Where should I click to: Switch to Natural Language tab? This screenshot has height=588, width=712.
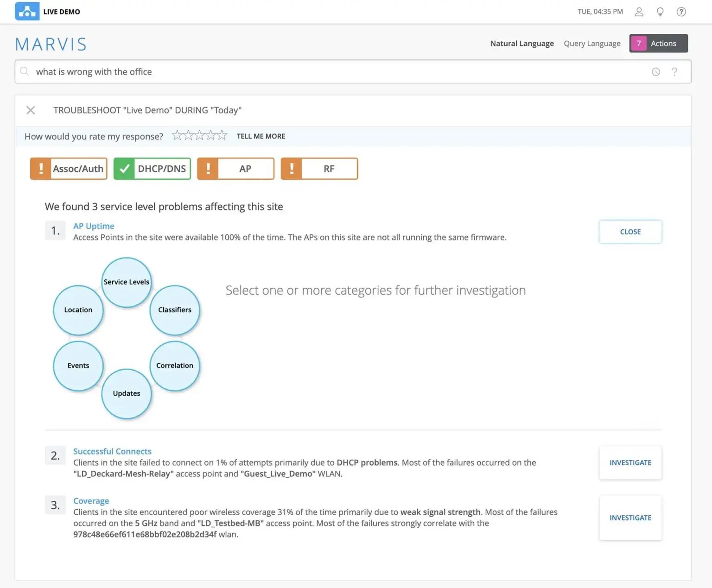point(522,44)
